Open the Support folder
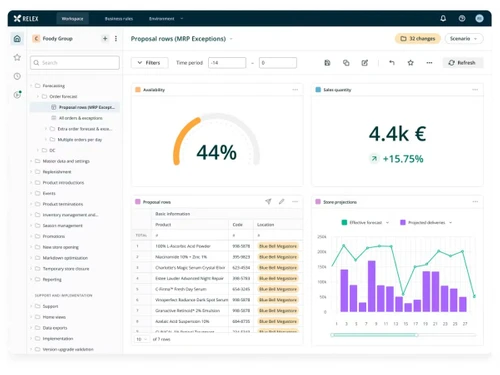500x375 pixels. point(50,306)
